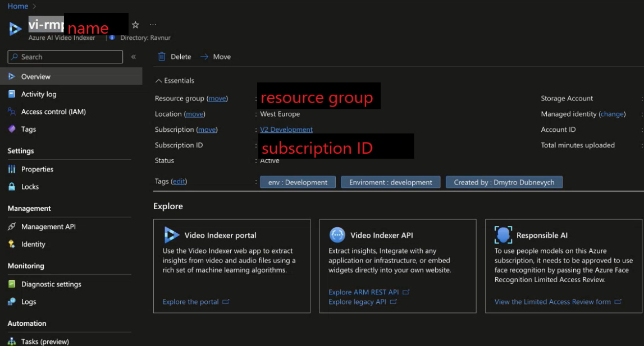Open Explore ARM REST API link
The height and width of the screenshot is (346, 644).
(x=363, y=292)
